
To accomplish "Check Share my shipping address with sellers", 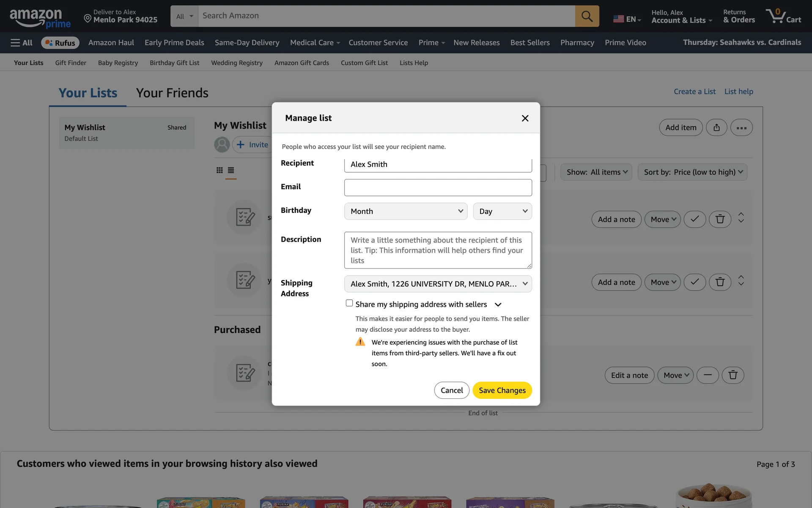I will tap(349, 303).
